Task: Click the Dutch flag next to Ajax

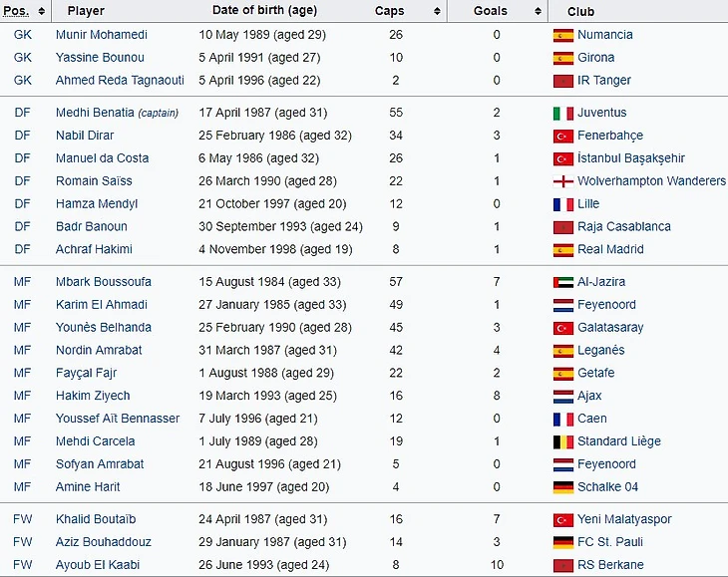Action: [x=563, y=396]
